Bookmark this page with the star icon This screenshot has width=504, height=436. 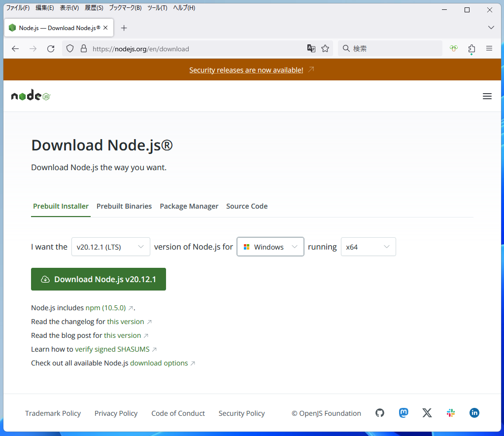pyautogui.click(x=325, y=48)
